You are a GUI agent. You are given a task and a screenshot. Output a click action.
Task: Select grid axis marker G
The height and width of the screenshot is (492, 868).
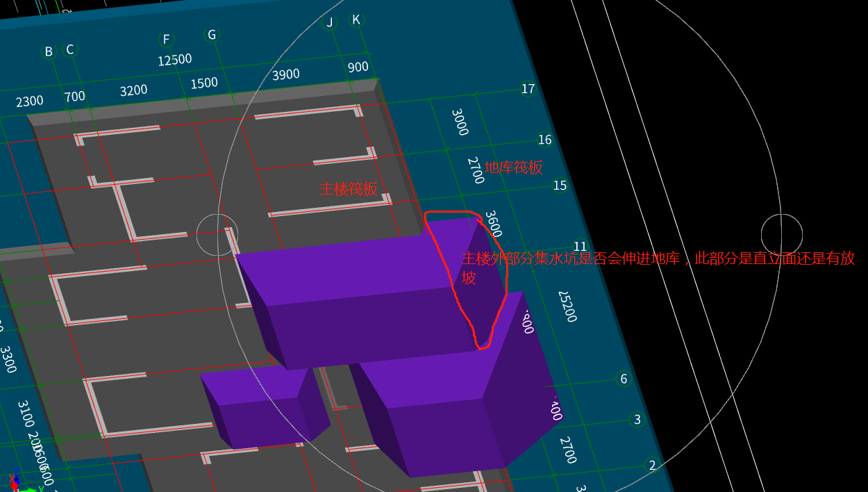(212, 35)
